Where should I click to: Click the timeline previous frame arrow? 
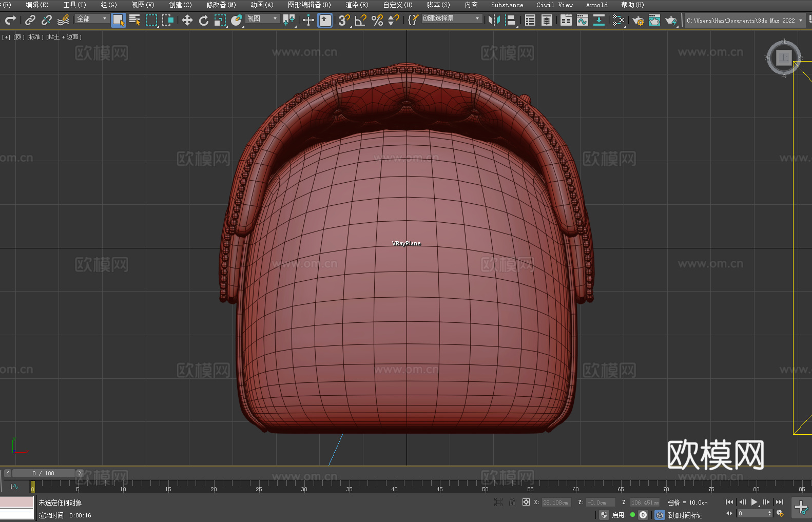7,473
